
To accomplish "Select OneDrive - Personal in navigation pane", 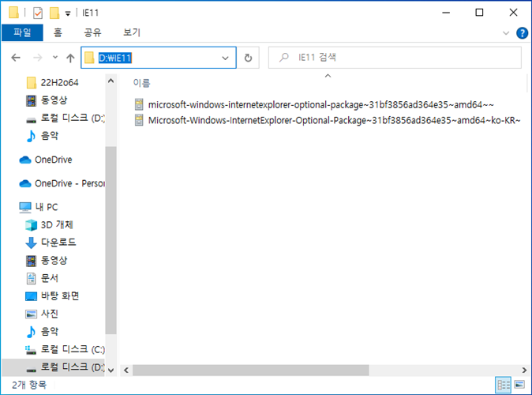I will click(62, 183).
